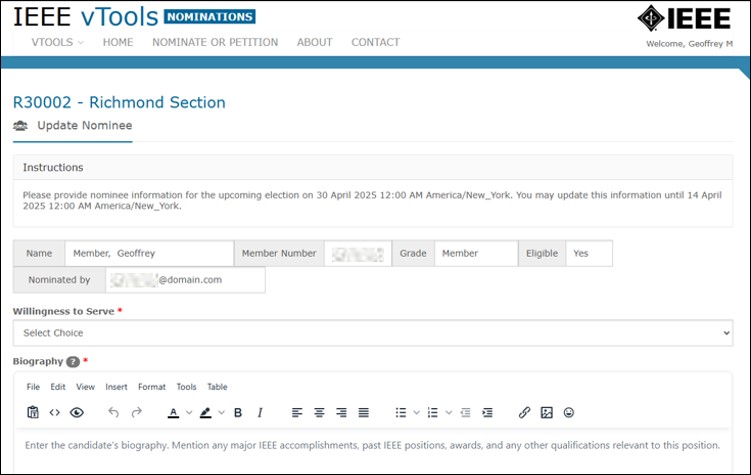Insert a hyperlink with link icon
Viewport: 751px width, 475px height.
tap(524, 412)
